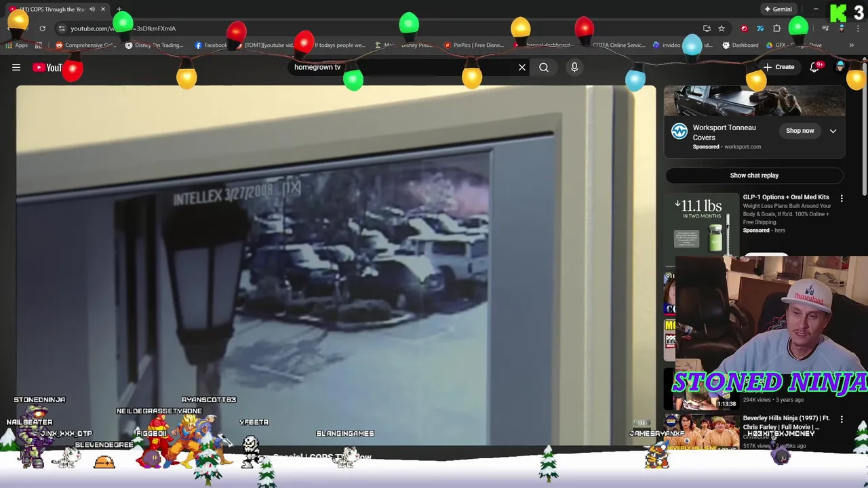Click the Worksport truck ad image

tap(754, 101)
